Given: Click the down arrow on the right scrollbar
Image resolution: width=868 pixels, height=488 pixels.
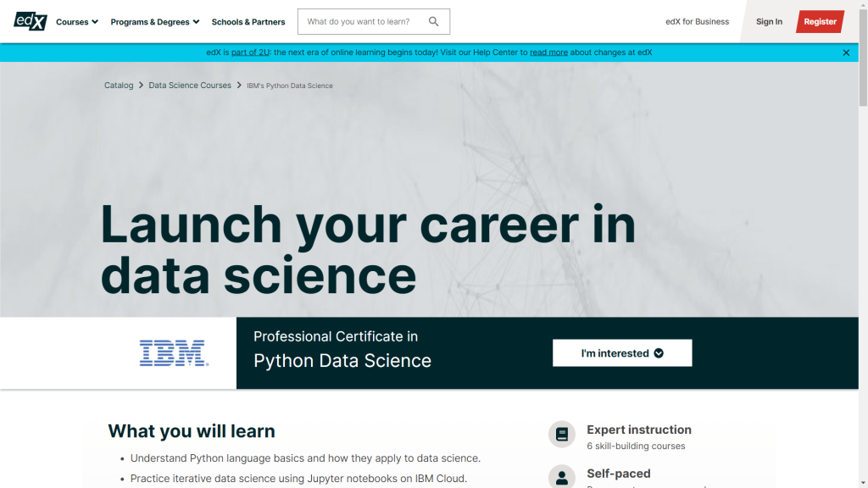Looking at the screenshot, I should 862,482.
